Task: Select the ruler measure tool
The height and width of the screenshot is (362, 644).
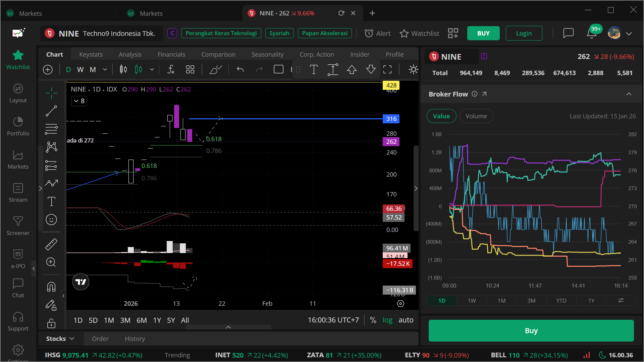Action: (x=51, y=244)
